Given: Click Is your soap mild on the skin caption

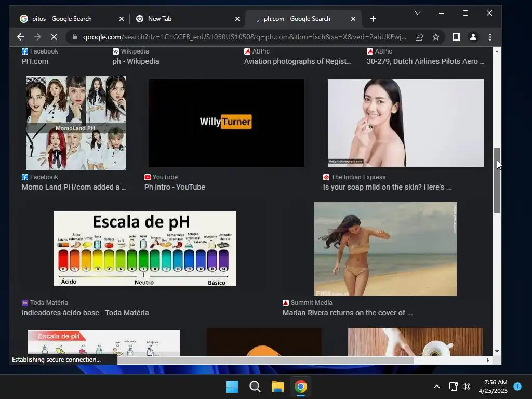Looking at the screenshot, I should coord(387,187).
